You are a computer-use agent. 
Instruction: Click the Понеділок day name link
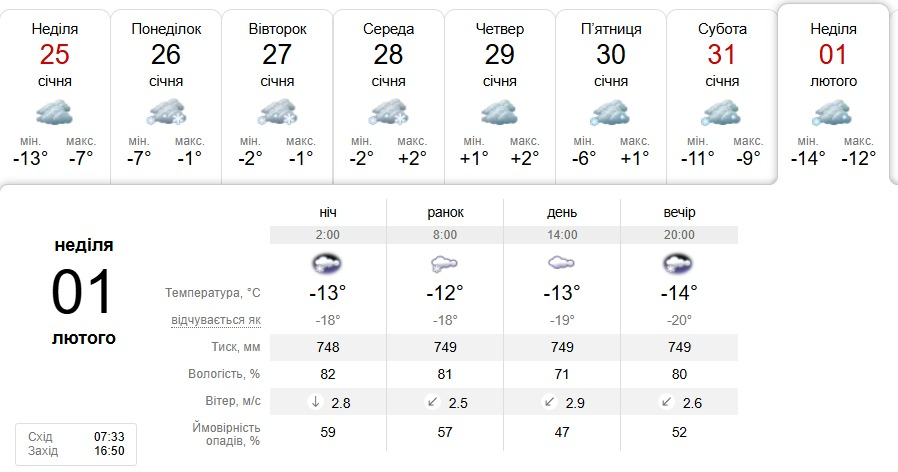[166, 29]
